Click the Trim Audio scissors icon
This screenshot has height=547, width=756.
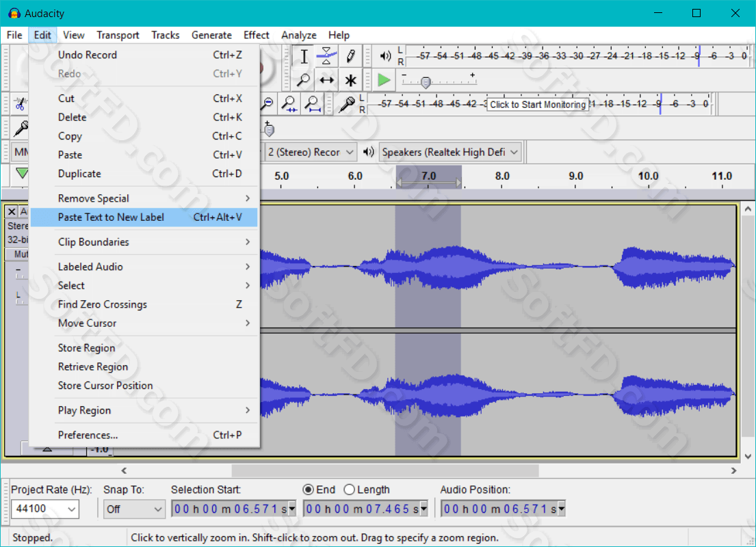20,104
